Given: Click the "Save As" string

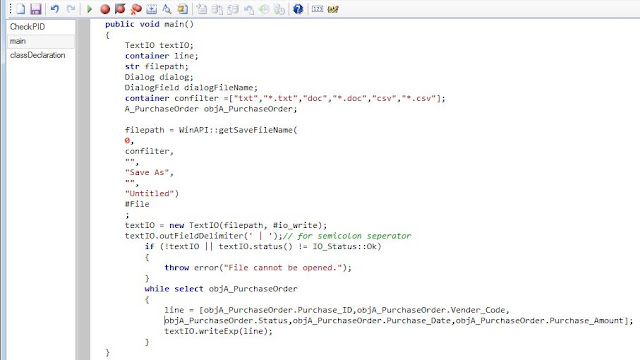Looking at the screenshot, I should pos(147,173).
